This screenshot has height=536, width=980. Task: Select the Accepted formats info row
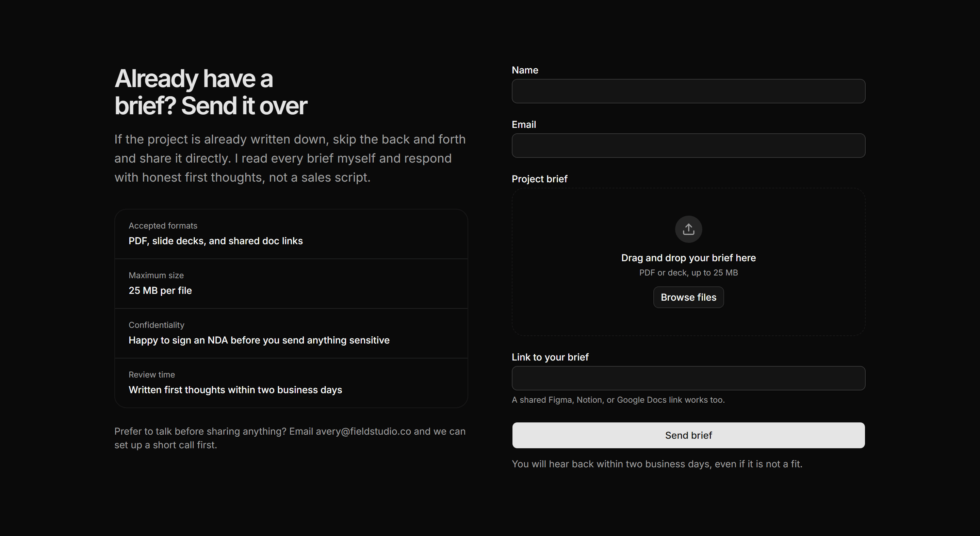click(291, 234)
